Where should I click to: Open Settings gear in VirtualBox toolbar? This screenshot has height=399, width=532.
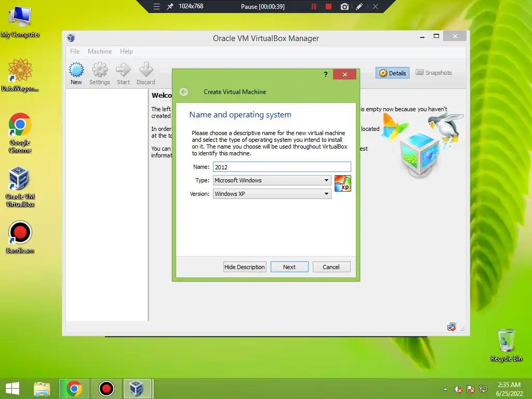100,70
